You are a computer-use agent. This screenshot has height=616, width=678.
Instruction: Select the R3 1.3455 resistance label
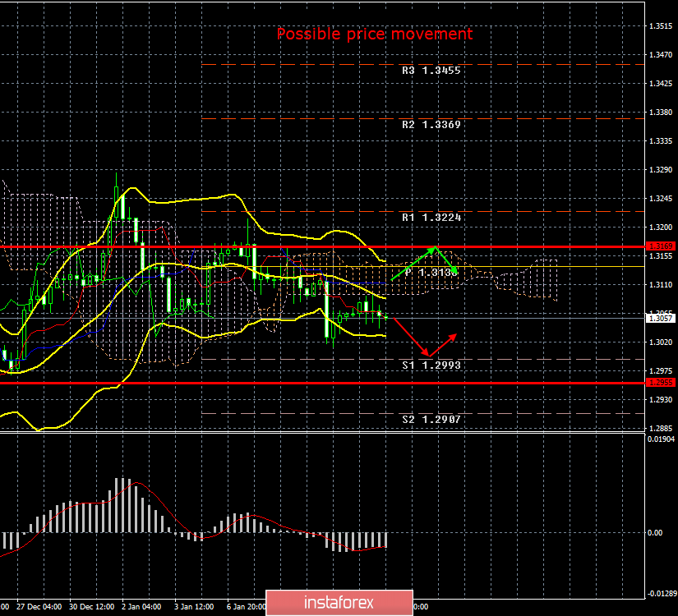pyautogui.click(x=431, y=71)
